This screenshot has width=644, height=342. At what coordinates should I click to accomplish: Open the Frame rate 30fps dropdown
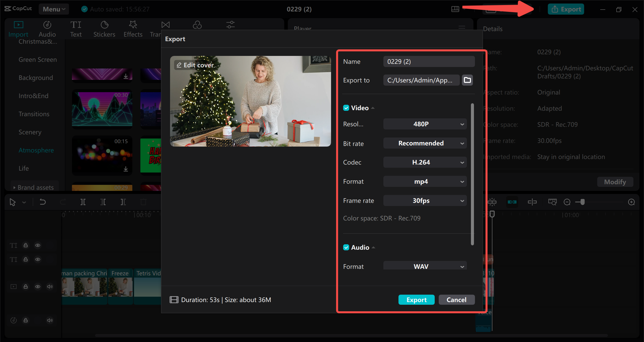(x=425, y=201)
